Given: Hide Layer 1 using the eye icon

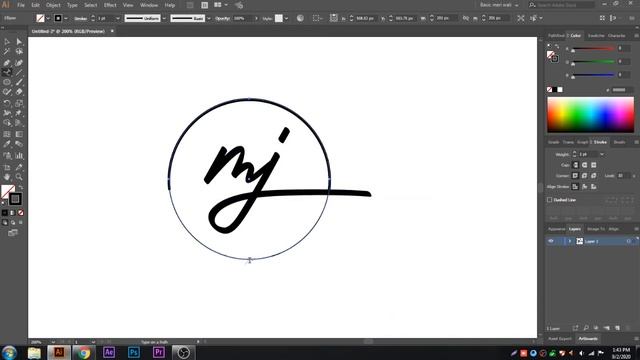Looking at the screenshot, I should click(x=551, y=241).
